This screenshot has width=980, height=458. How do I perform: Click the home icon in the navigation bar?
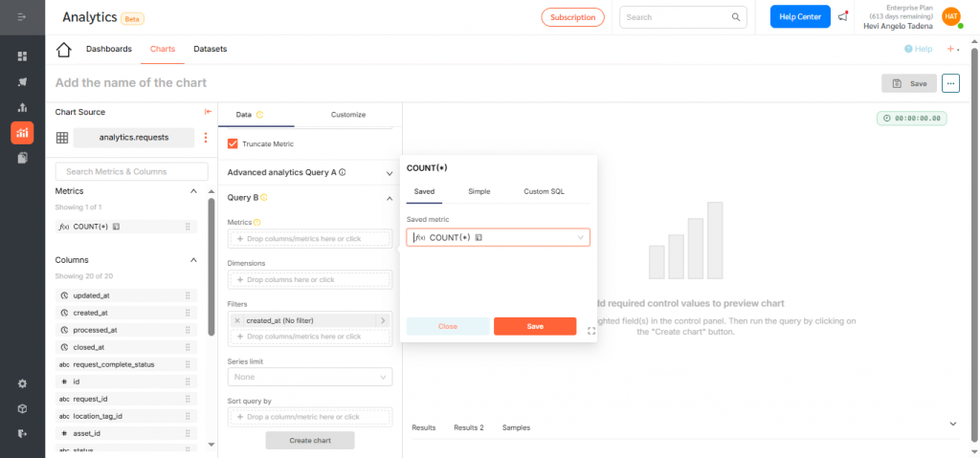pos(64,50)
